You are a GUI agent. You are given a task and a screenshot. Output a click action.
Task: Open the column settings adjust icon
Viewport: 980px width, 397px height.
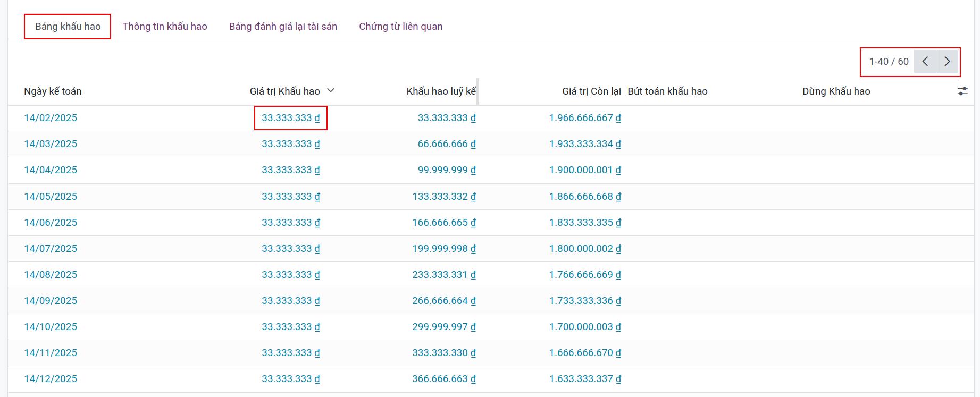(962, 91)
